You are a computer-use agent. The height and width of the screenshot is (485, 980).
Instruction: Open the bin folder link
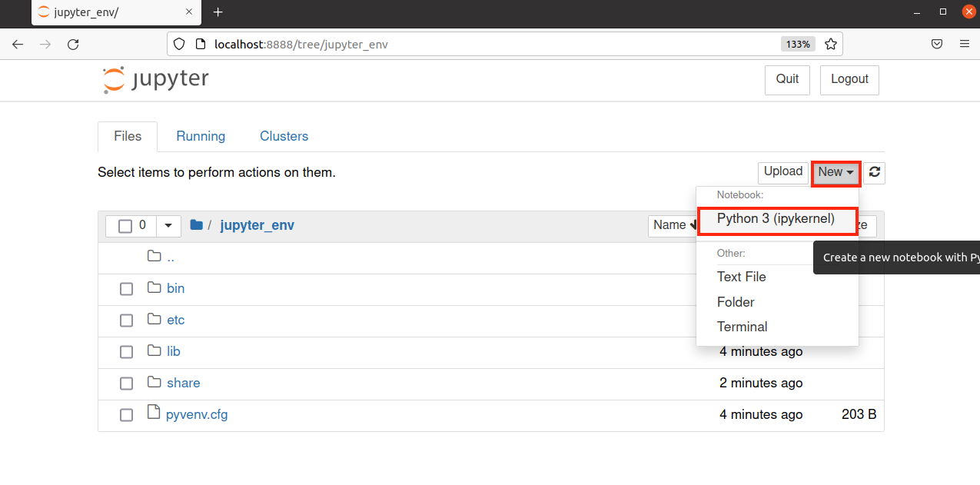175,289
